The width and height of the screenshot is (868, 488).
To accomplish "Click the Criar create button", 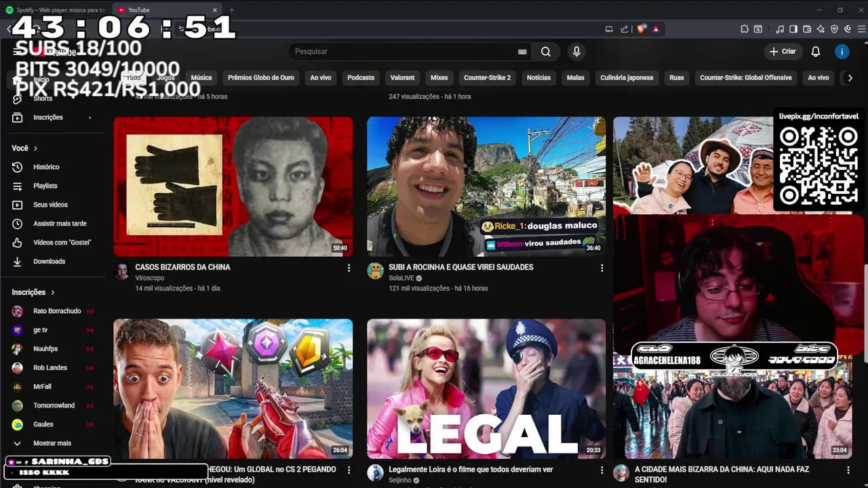I will tap(783, 52).
